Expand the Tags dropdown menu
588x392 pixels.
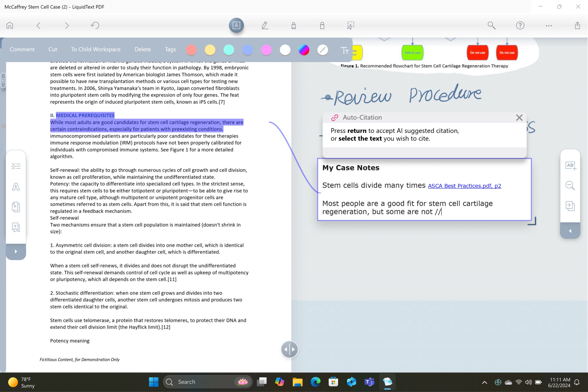coord(170,49)
